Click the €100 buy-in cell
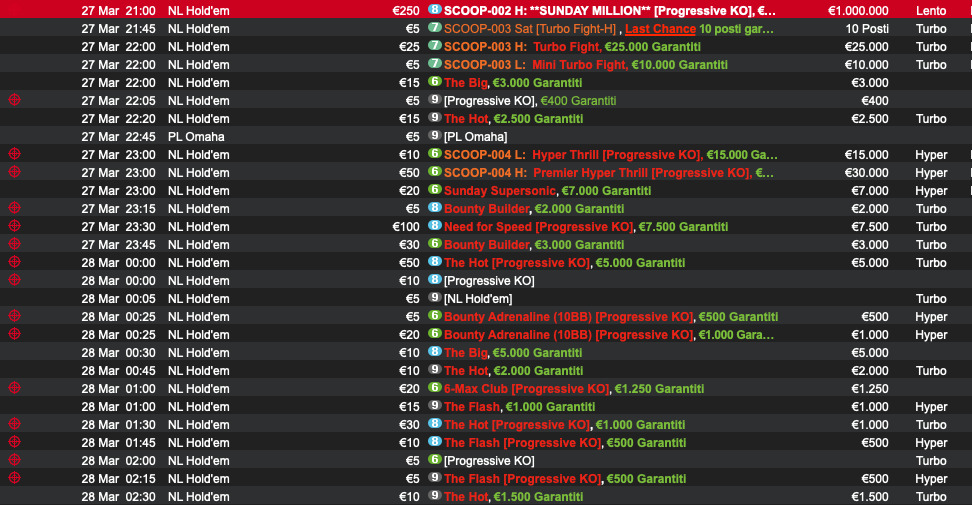 (406, 227)
